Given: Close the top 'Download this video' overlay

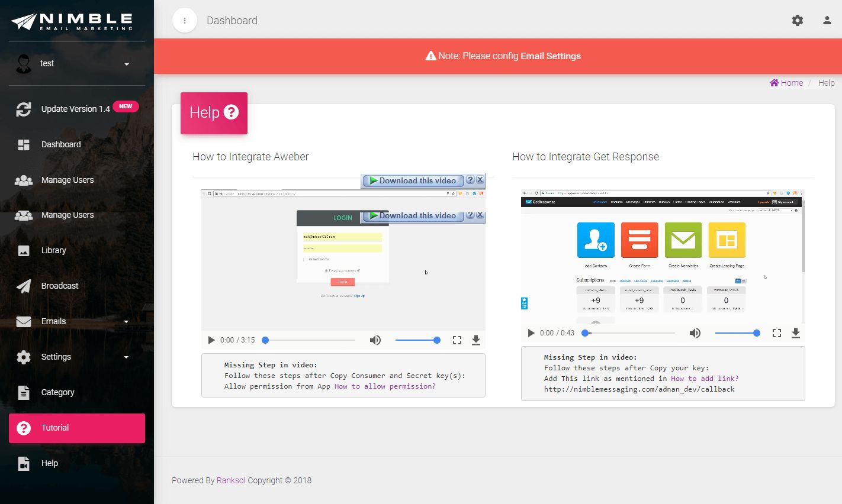Looking at the screenshot, I should pos(480,180).
